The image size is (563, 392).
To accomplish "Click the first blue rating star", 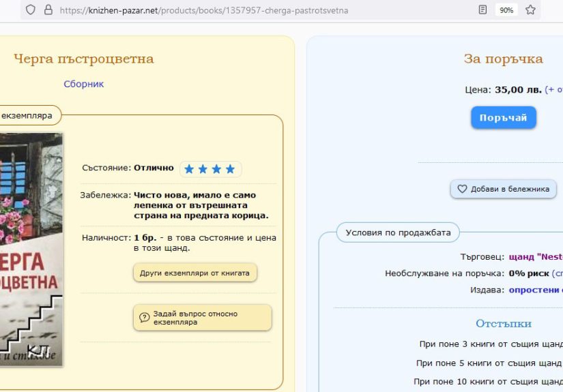I will click(x=189, y=169).
